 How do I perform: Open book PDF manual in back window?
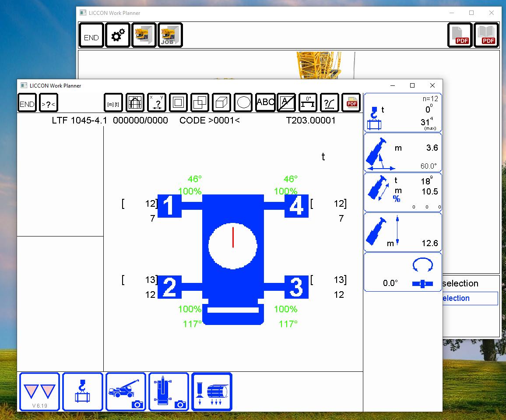486,35
